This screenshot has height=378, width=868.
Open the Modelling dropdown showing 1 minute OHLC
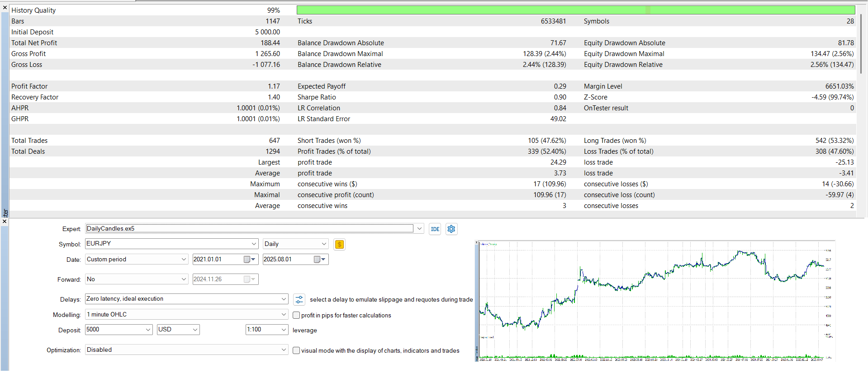point(186,315)
